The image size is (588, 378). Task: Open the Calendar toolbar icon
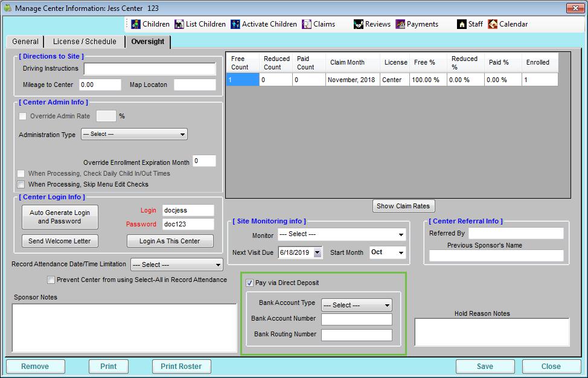(x=493, y=24)
